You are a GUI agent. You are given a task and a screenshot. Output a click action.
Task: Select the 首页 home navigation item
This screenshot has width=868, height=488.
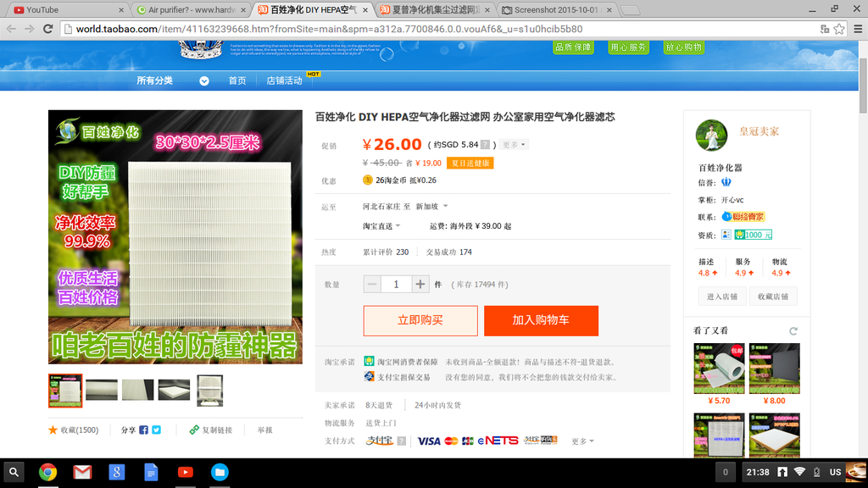tap(239, 80)
